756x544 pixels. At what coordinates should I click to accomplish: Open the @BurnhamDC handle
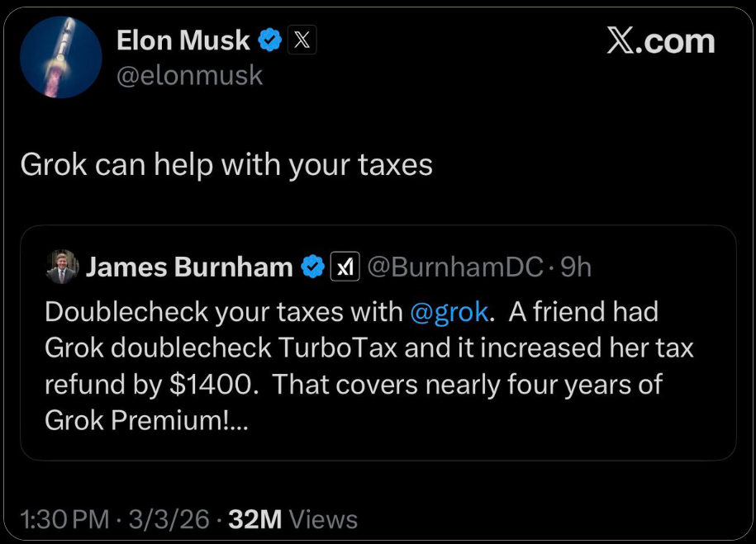point(454,267)
